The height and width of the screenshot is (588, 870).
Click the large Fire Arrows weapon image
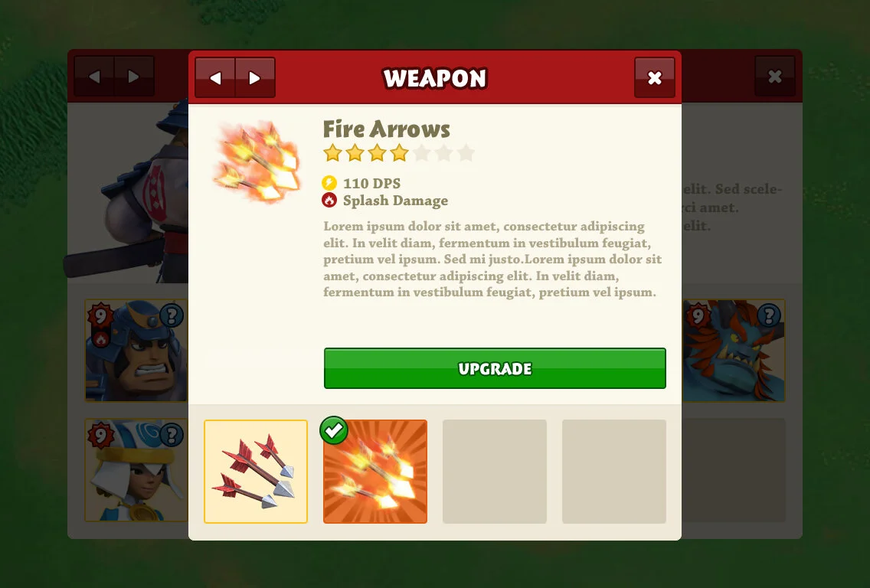[x=257, y=160]
